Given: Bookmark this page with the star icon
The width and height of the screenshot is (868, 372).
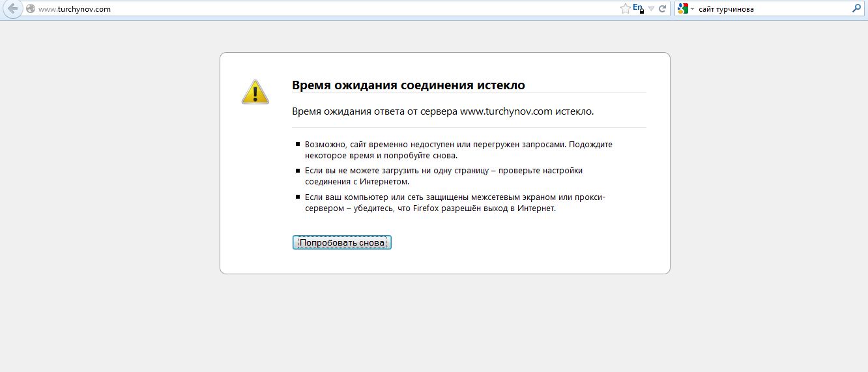Looking at the screenshot, I should [625, 8].
